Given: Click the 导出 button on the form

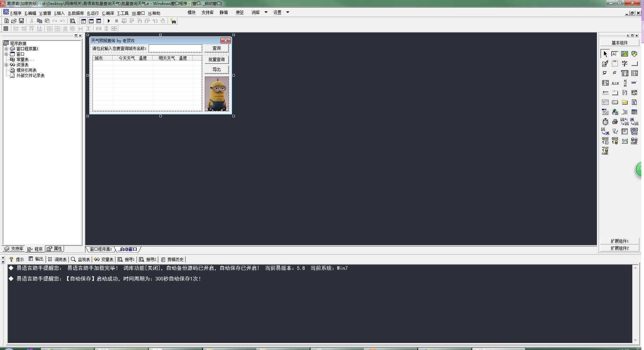Looking at the screenshot, I should pyautogui.click(x=217, y=69).
